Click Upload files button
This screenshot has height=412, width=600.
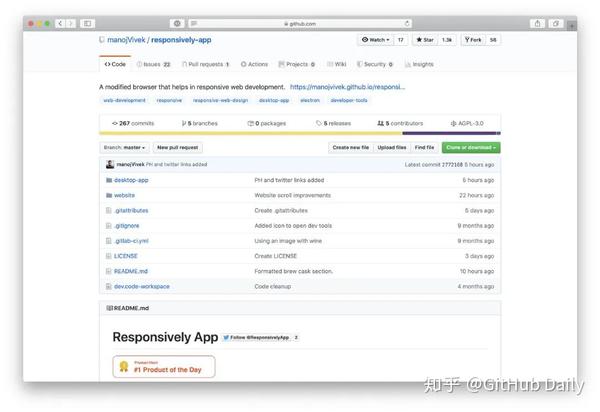392,148
